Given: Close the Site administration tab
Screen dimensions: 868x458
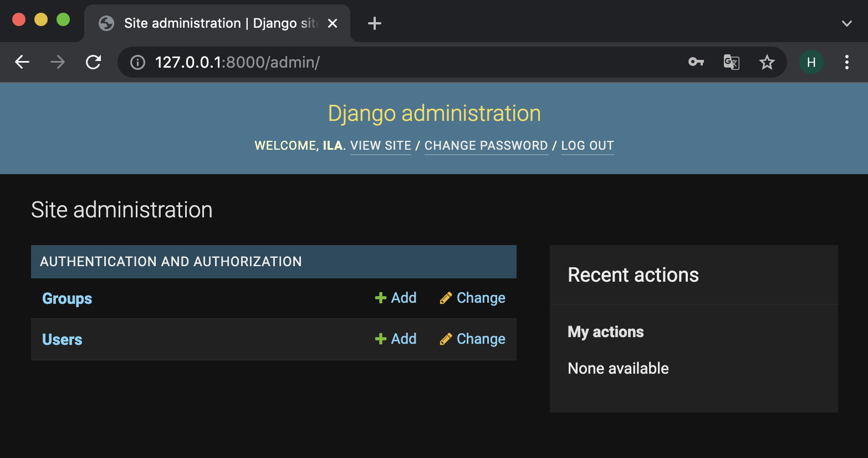Looking at the screenshot, I should click(x=333, y=23).
